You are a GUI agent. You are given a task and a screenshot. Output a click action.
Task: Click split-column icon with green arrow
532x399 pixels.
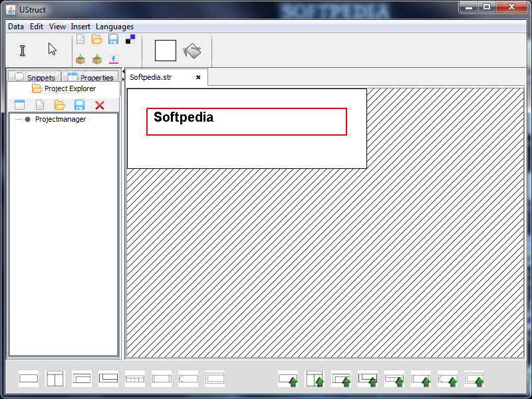[x=315, y=378]
